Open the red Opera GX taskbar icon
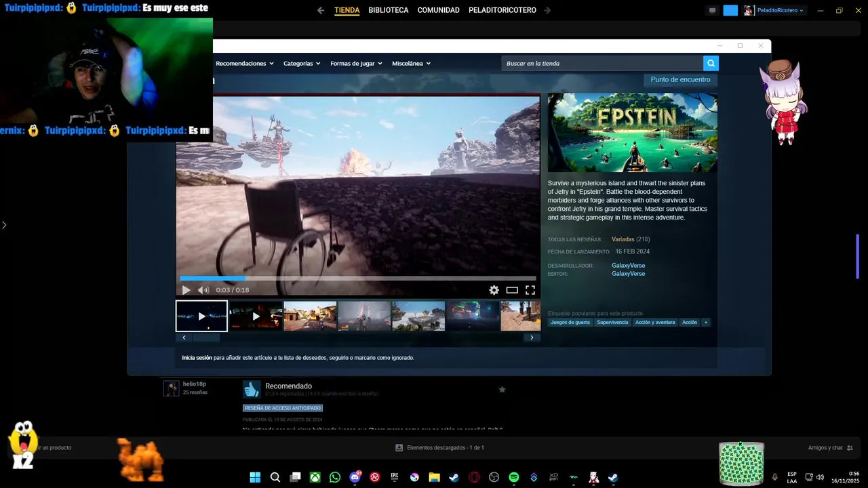 pos(474,477)
